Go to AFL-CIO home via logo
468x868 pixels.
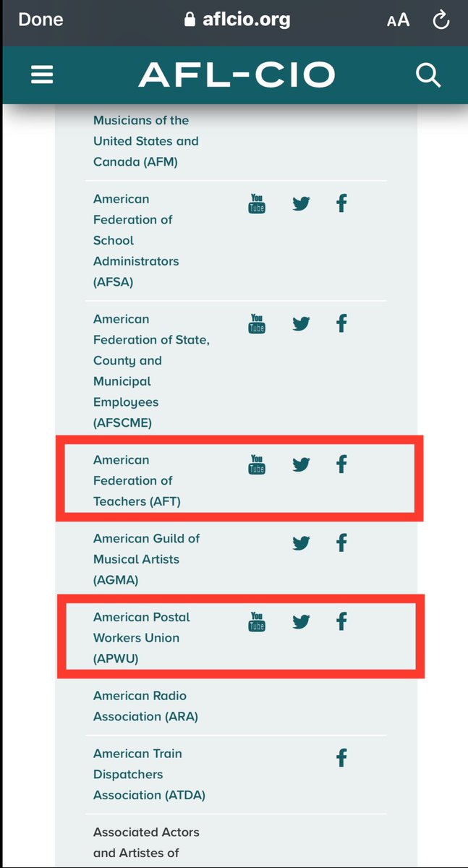(x=237, y=75)
